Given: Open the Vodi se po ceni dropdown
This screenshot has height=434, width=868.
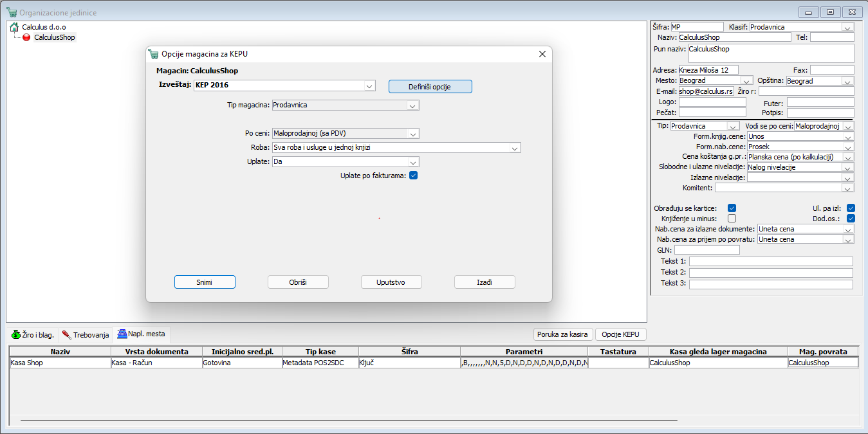Looking at the screenshot, I should pyautogui.click(x=848, y=126).
